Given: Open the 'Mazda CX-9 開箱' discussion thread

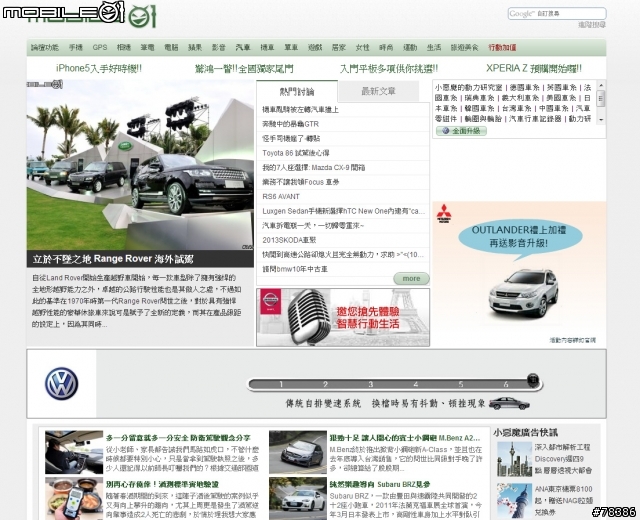Looking at the screenshot, I should [313, 168].
